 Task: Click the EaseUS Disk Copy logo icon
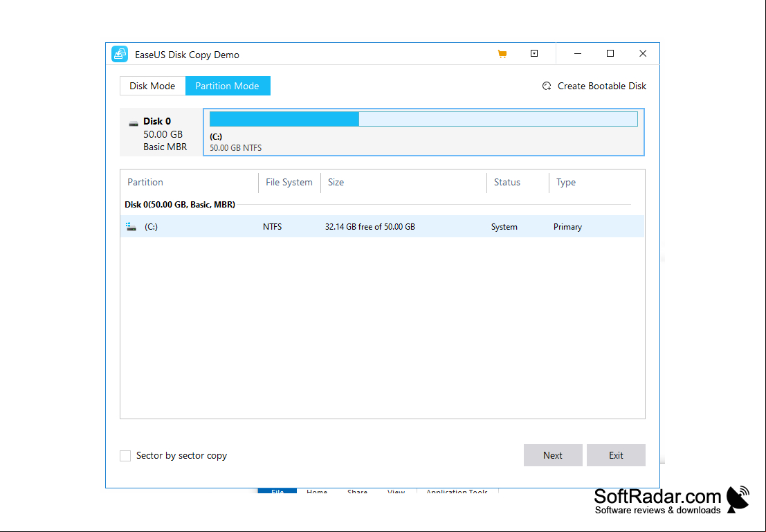[120, 54]
